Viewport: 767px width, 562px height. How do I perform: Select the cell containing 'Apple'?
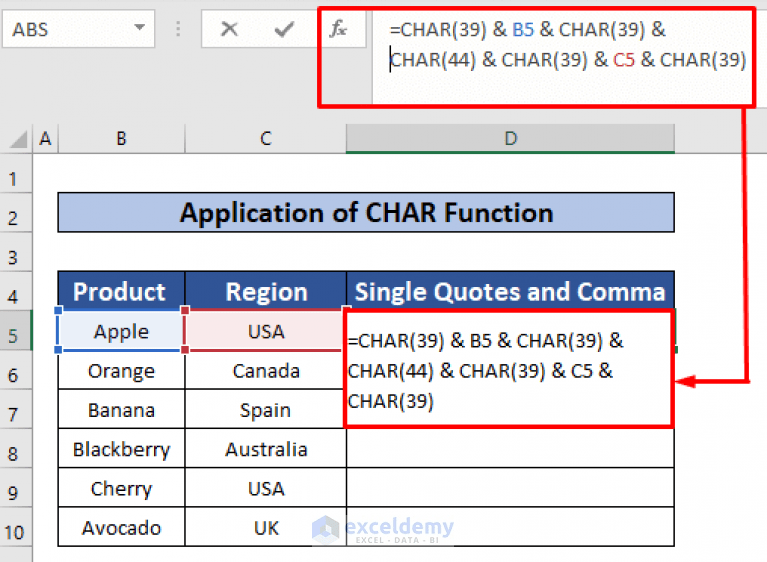[x=121, y=331]
